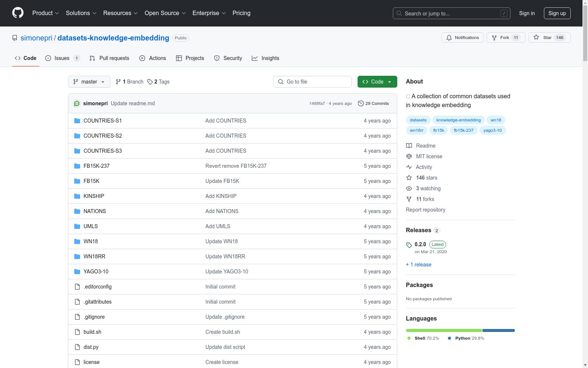Switch to the Pull requests tab

[110, 58]
